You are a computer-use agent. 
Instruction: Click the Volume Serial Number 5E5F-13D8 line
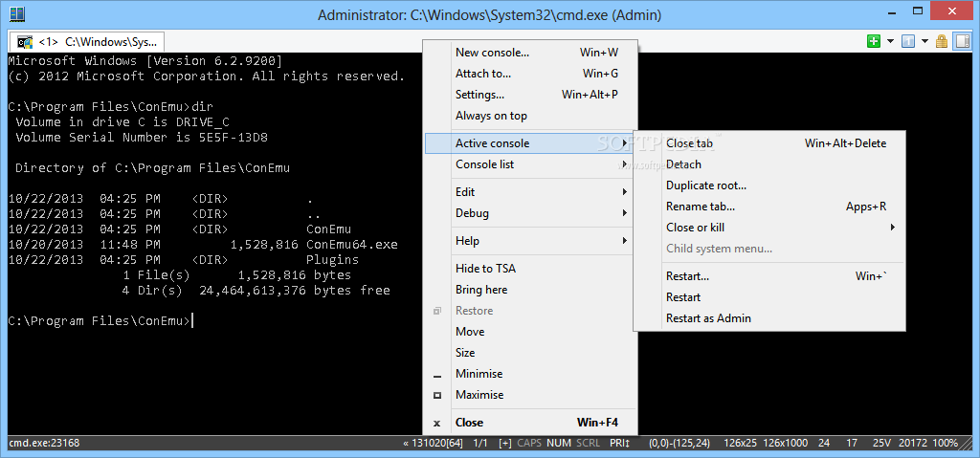point(142,138)
